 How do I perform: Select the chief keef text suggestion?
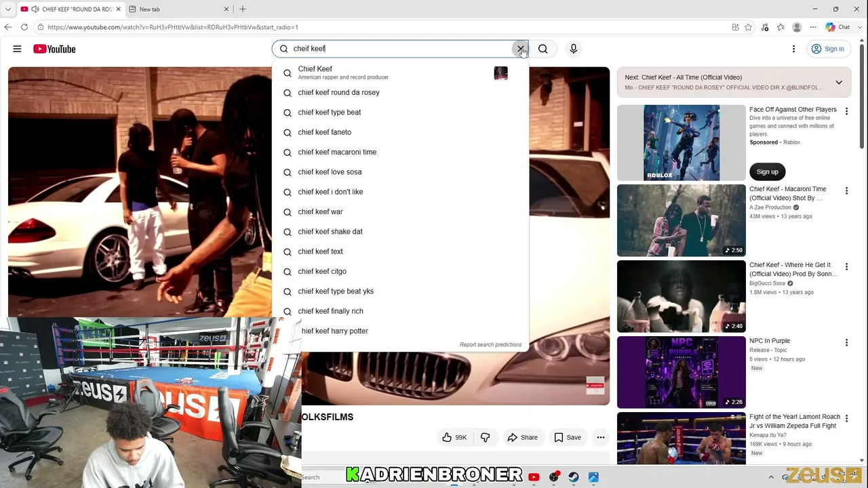(400, 251)
